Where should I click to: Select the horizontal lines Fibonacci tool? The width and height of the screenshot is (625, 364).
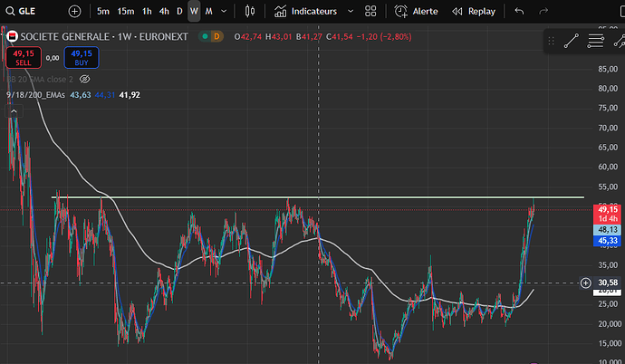pos(595,41)
